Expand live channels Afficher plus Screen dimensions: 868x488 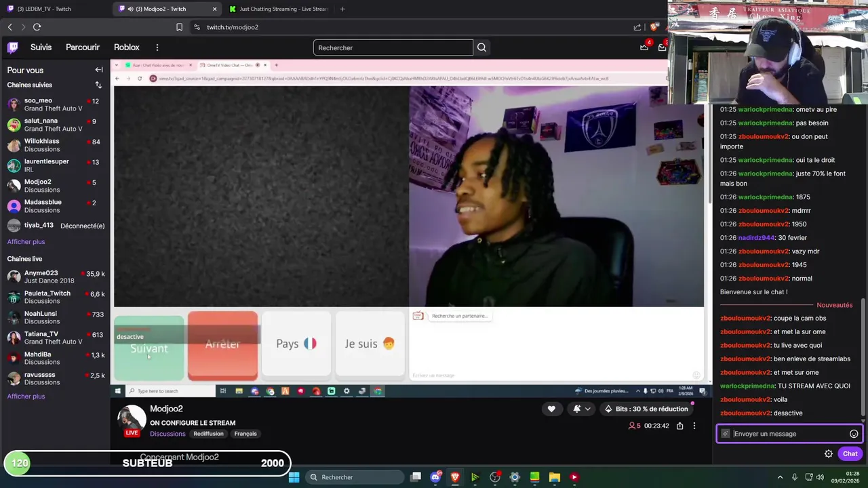tap(26, 396)
